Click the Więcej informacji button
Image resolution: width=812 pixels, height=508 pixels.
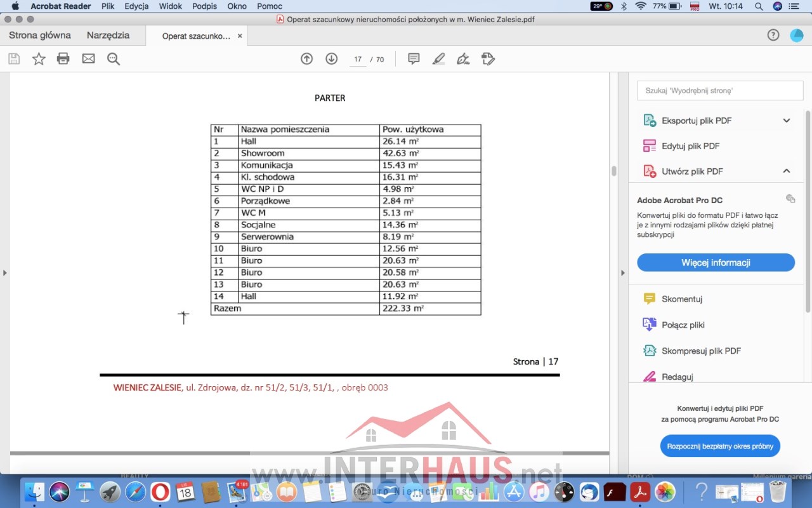[716, 263]
